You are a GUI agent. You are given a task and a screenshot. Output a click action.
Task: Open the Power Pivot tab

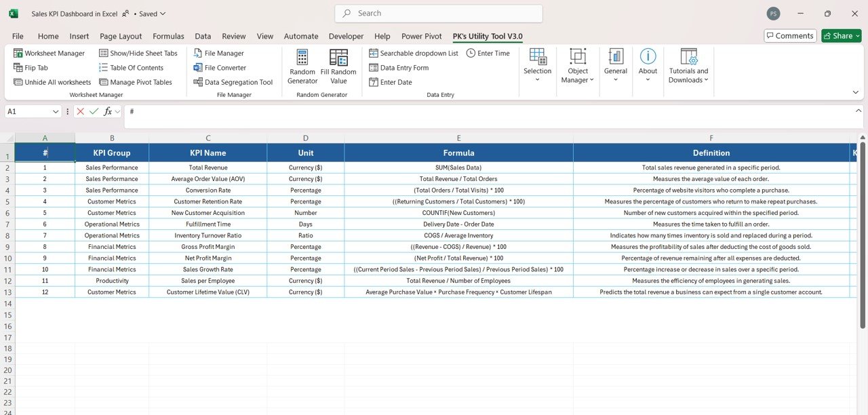[x=421, y=37]
